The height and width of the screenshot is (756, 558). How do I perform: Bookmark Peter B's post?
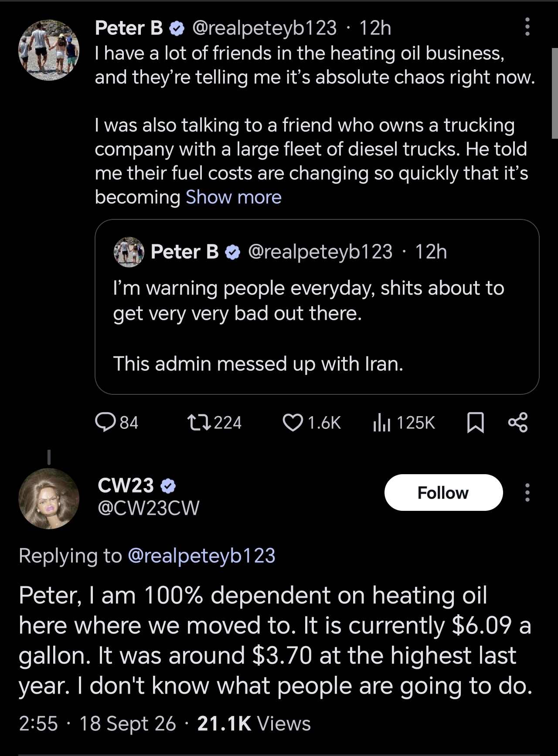click(x=475, y=423)
